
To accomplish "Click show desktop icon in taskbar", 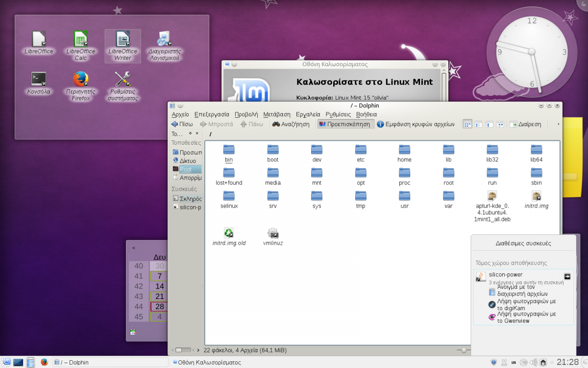I will point(18,362).
